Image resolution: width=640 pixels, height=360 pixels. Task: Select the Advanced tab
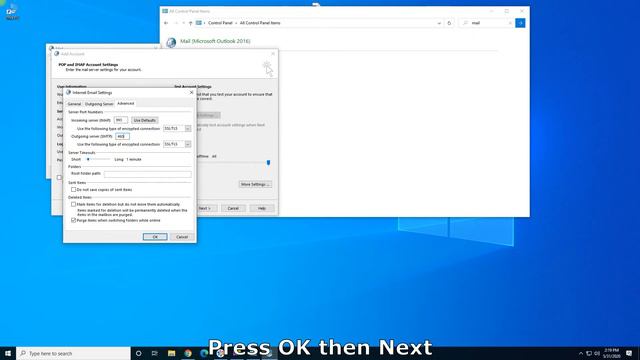coord(126,103)
